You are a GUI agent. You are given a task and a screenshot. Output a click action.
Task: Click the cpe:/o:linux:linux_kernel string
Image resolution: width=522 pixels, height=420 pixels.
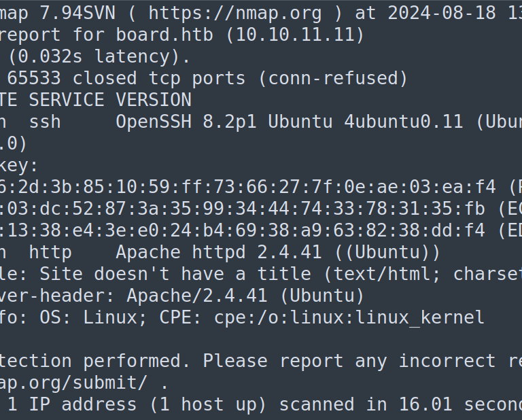(349, 317)
